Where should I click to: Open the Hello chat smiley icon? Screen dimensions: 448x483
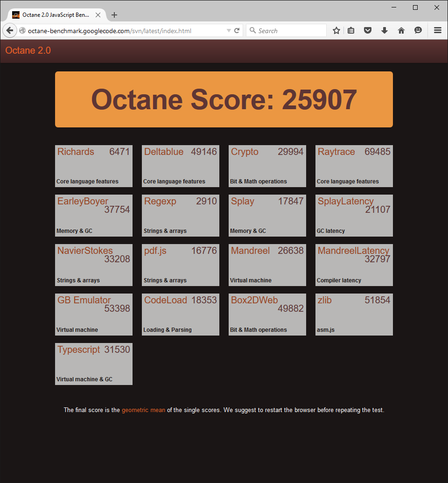tap(418, 30)
